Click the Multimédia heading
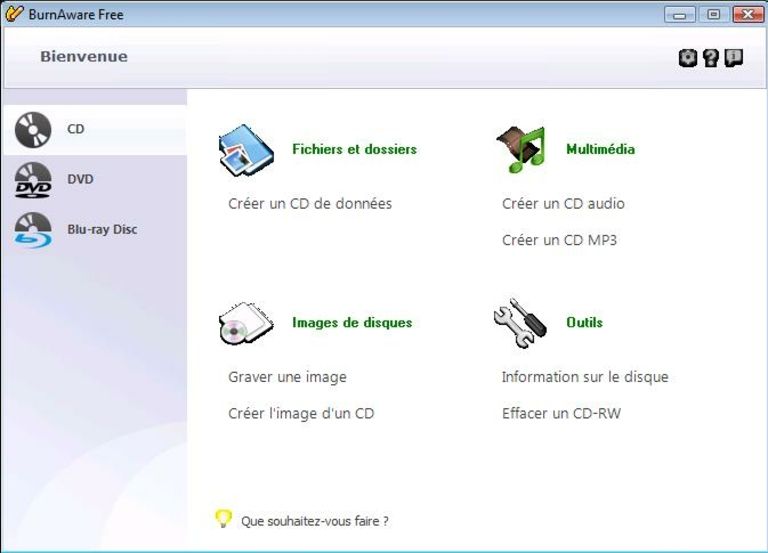 600,149
